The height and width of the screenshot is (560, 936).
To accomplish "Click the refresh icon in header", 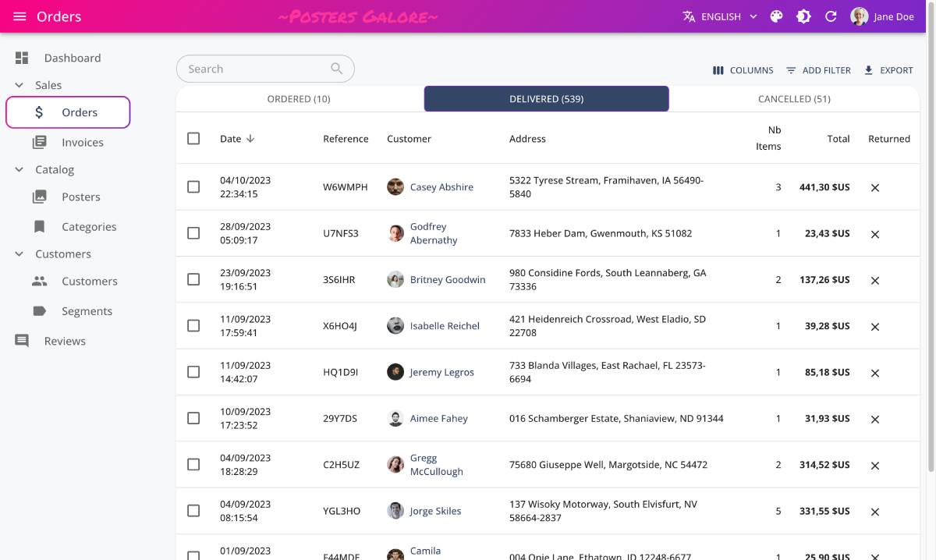I will tap(831, 16).
